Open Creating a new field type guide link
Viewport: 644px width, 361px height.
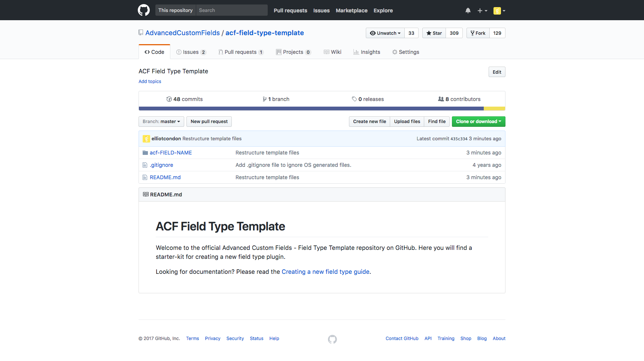pyautogui.click(x=325, y=272)
